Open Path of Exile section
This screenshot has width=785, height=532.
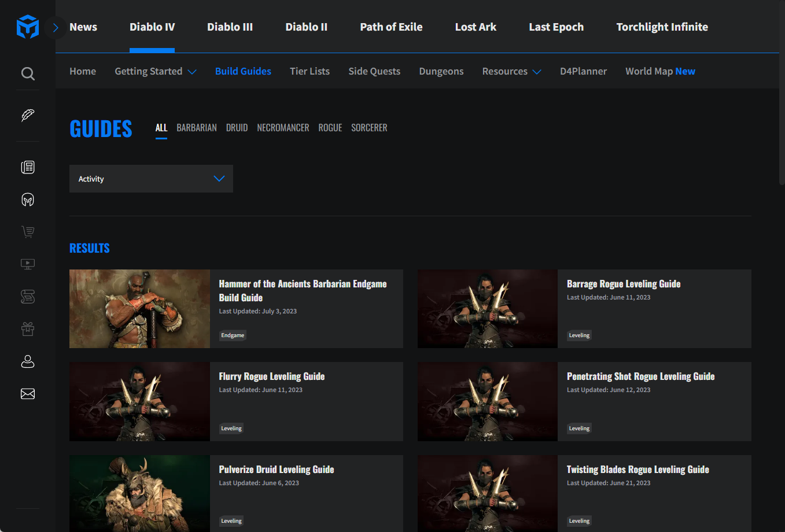coord(391,27)
